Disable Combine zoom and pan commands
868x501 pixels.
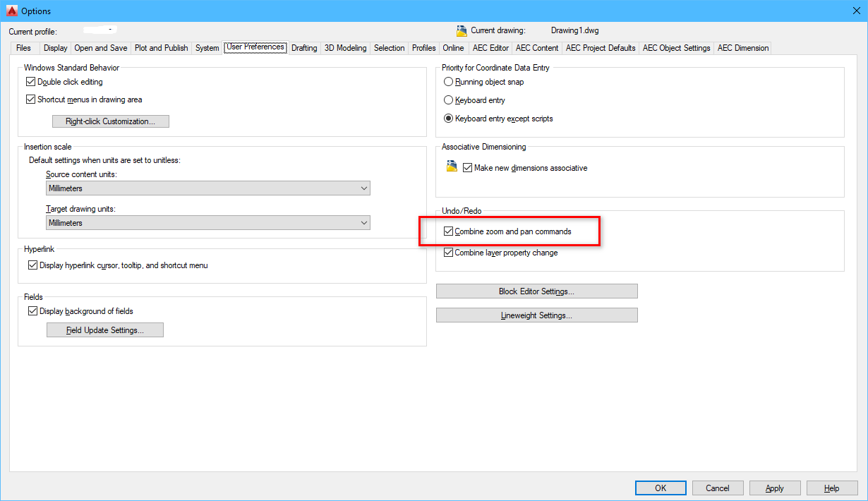448,231
